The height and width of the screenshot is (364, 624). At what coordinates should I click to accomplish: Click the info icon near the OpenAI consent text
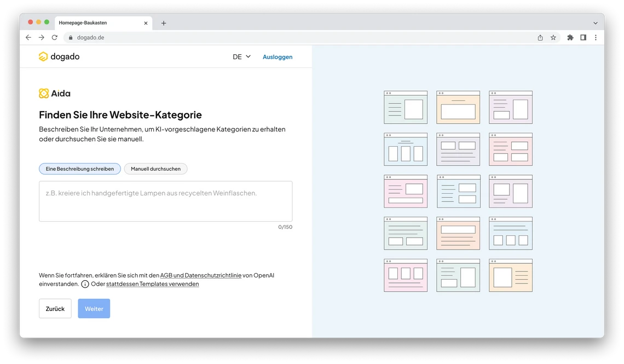[85, 284]
